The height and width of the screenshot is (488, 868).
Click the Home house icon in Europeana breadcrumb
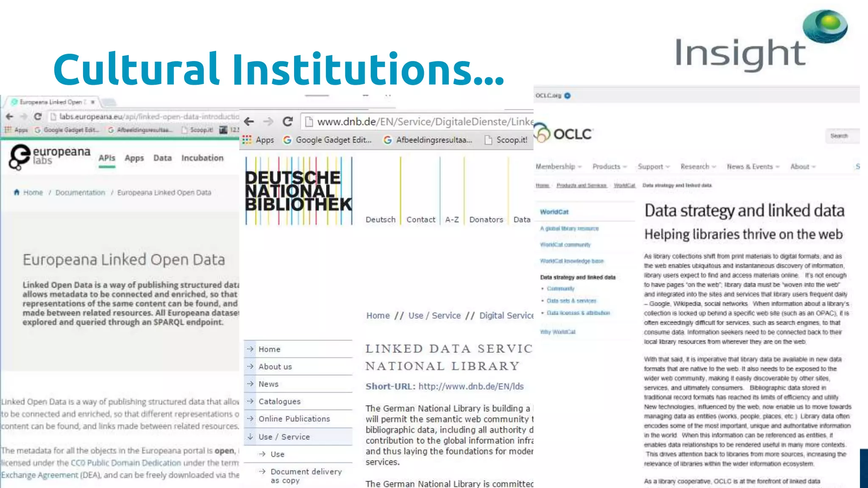click(x=17, y=192)
